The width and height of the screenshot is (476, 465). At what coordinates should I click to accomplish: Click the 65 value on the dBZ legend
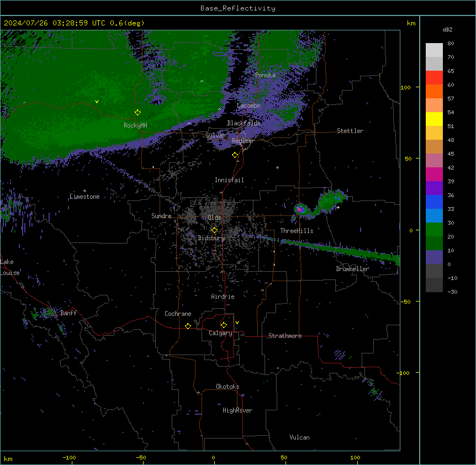coord(451,71)
